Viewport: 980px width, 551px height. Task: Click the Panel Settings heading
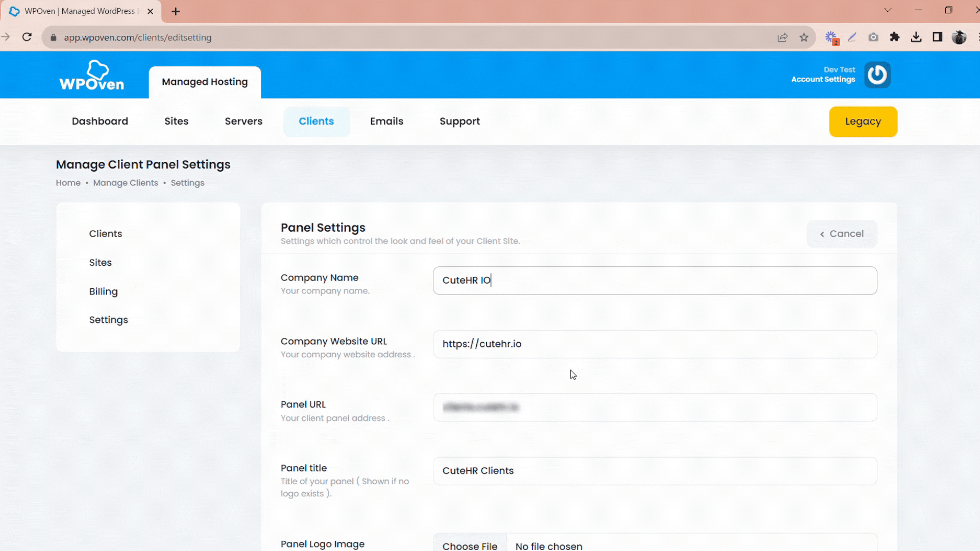[323, 228]
